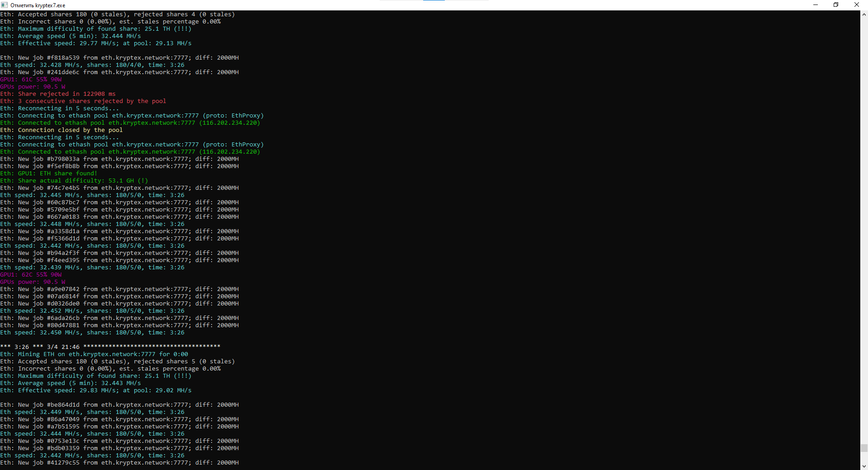Image resolution: width=868 pixels, height=470 pixels.
Task: Click 'New job #667a0183' line
Action: pyautogui.click(x=119, y=217)
